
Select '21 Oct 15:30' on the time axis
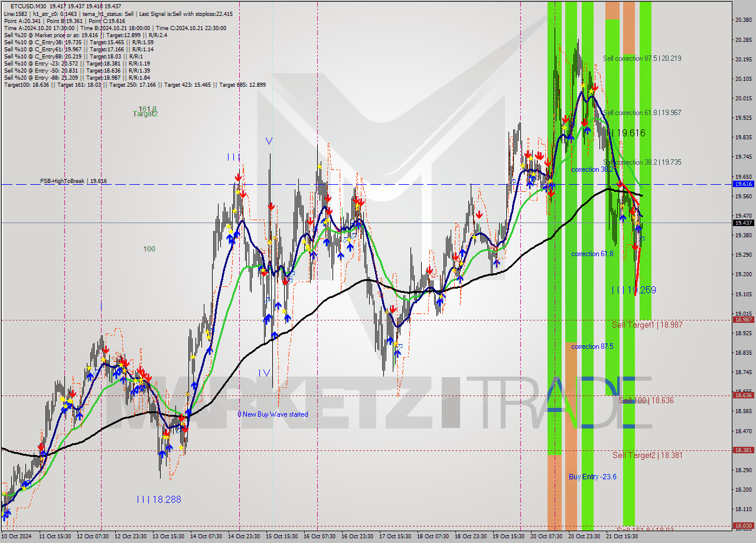click(621, 537)
